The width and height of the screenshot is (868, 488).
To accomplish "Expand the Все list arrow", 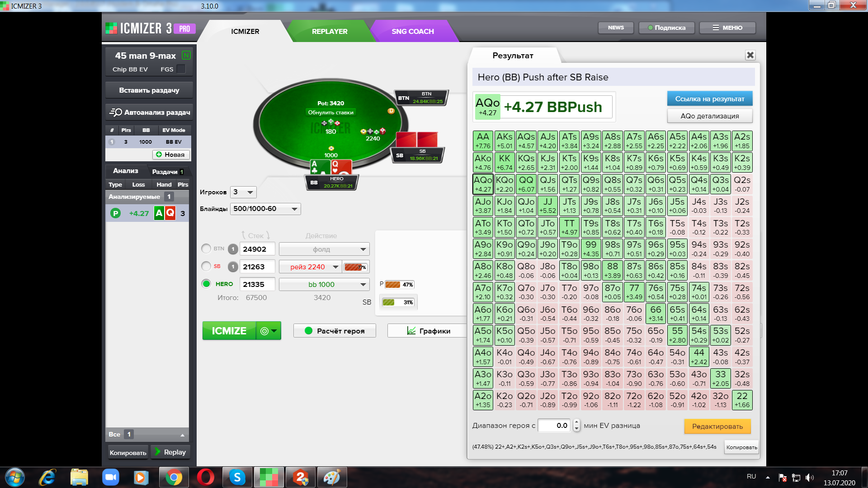I will pyautogui.click(x=182, y=435).
